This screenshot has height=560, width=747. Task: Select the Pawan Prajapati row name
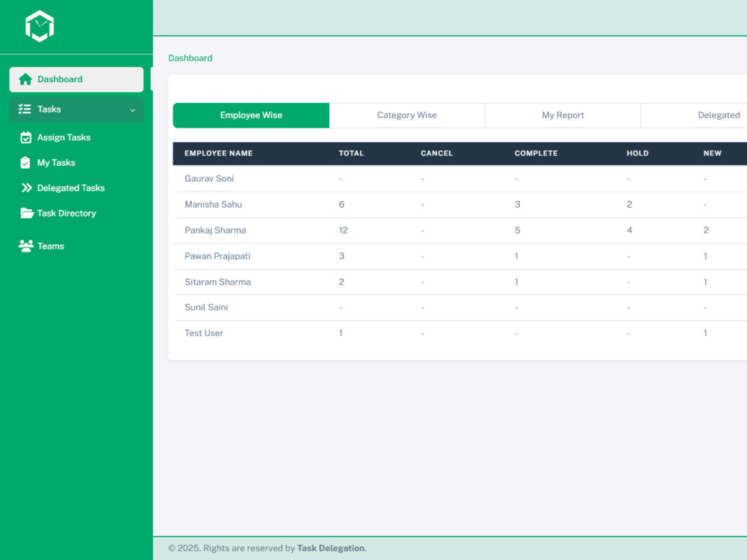click(217, 256)
